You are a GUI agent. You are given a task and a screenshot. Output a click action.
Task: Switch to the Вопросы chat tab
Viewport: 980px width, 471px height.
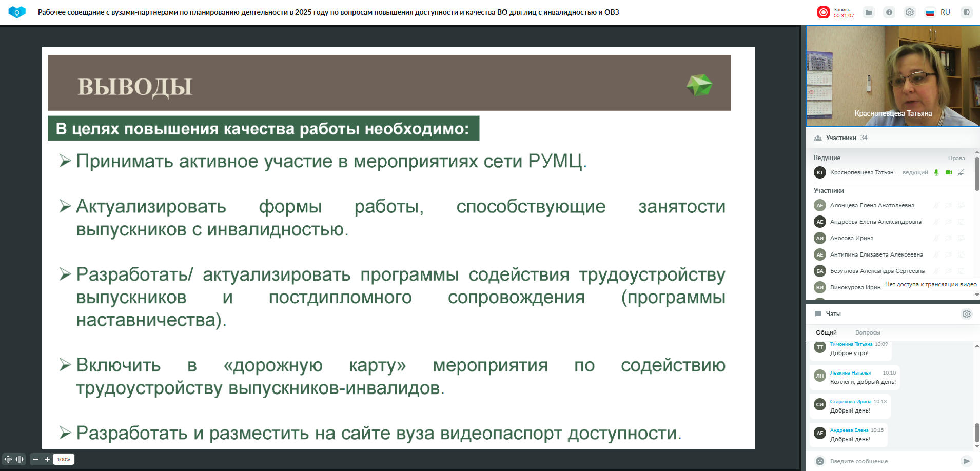[x=868, y=332]
